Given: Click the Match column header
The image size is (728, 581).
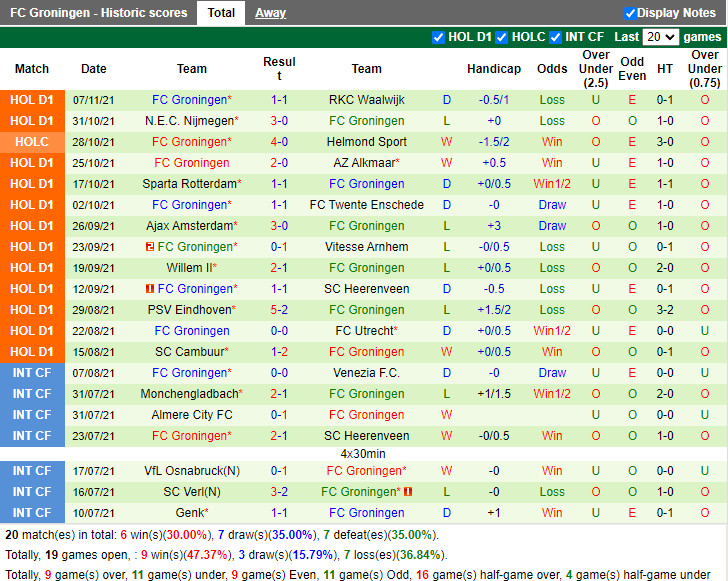Looking at the screenshot, I should [32, 69].
